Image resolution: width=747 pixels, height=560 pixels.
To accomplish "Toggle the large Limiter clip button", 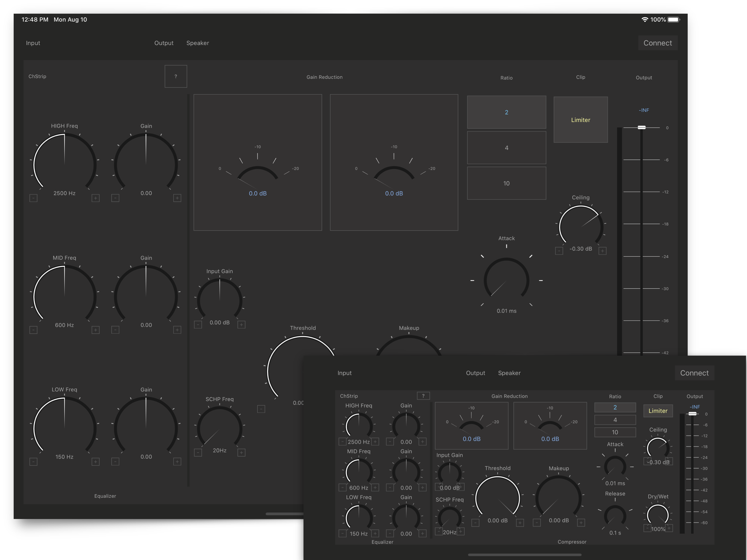I will click(x=580, y=119).
